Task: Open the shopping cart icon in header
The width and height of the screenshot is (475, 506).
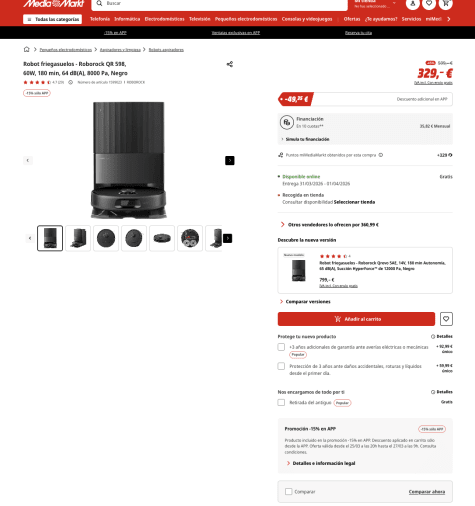Action: coord(446,3)
